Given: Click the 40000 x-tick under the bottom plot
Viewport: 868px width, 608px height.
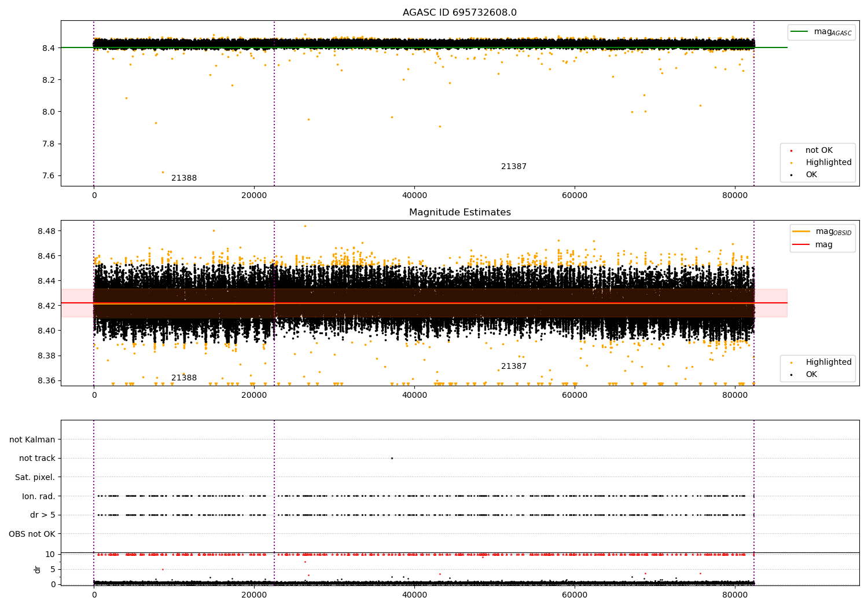Looking at the screenshot, I should (414, 595).
